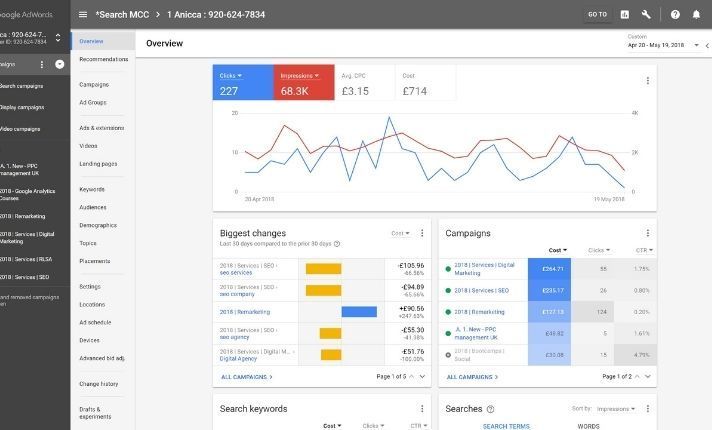Open Biggest changes card three-dot menu
The width and height of the screenshot is (712, 430).
(x=421, y=233)
